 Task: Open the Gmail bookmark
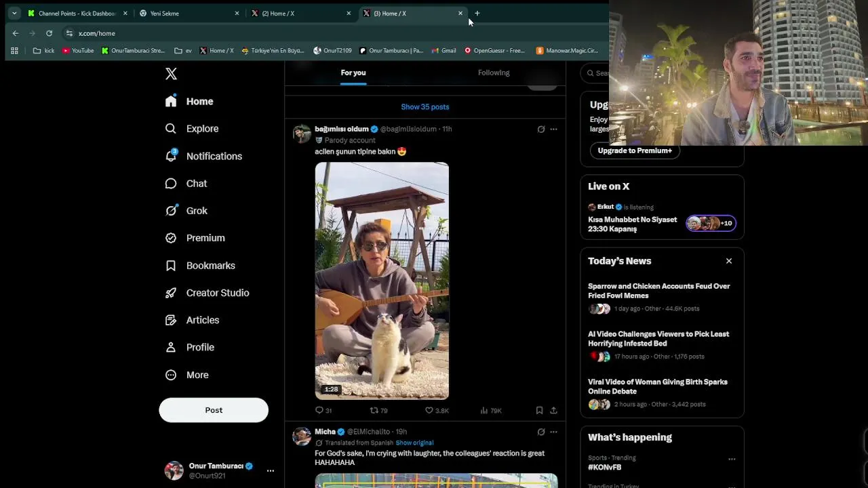coord(443,51)
